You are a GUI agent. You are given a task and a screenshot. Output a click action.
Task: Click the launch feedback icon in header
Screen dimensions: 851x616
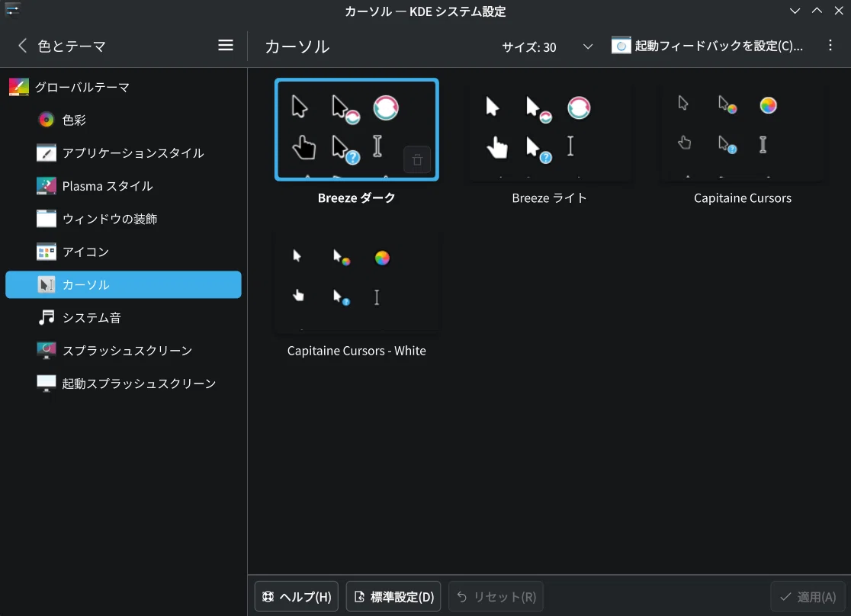(x=621, y=46)
